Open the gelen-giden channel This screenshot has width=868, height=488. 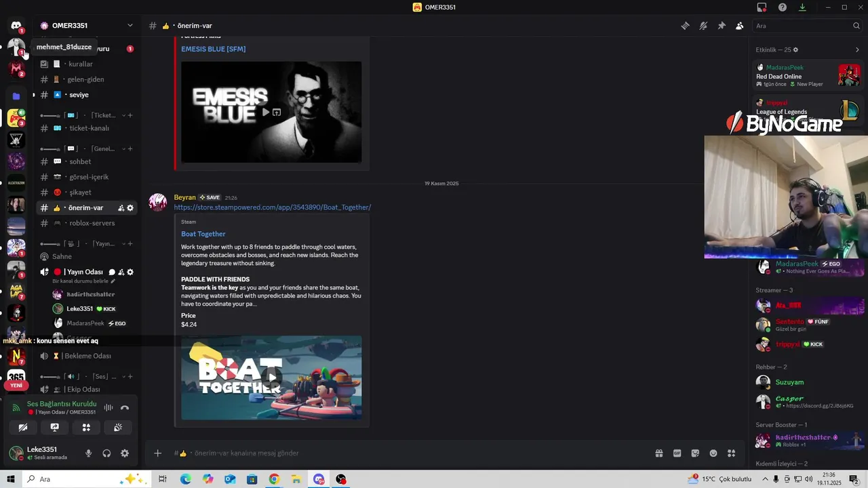tap(87, 79)
